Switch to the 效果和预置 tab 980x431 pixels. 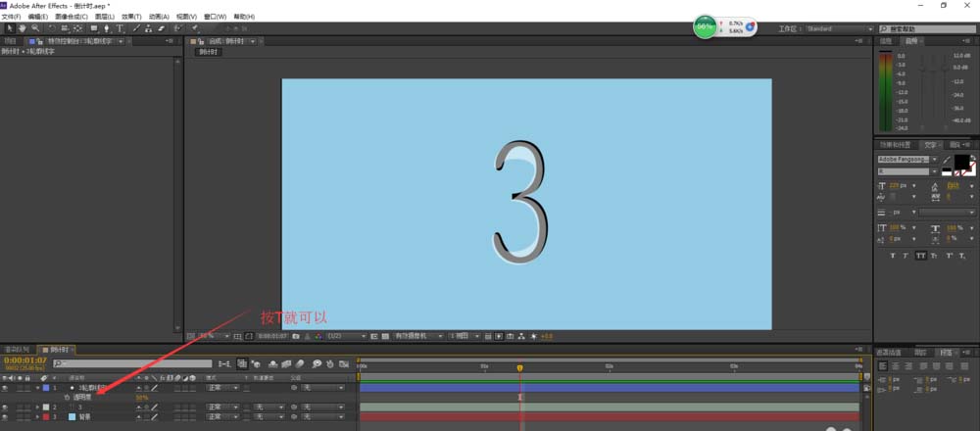point(895,145)
